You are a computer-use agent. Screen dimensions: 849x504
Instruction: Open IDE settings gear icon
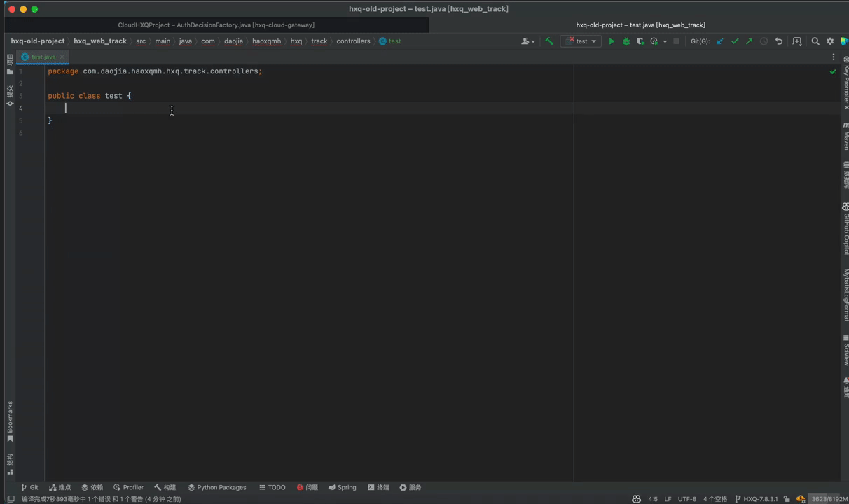(830, 41)
